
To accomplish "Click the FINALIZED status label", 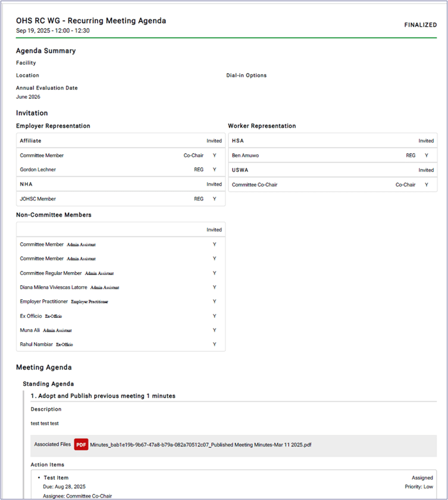I will 420,26.
